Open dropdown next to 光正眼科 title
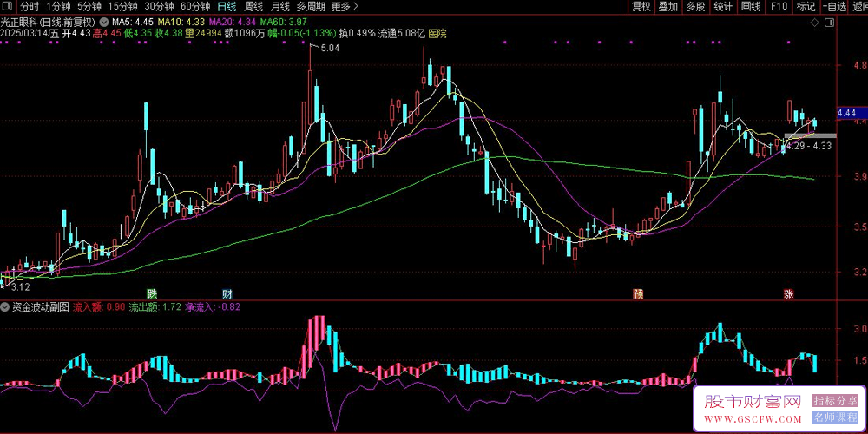868x434 pixels. coord(104,23)
